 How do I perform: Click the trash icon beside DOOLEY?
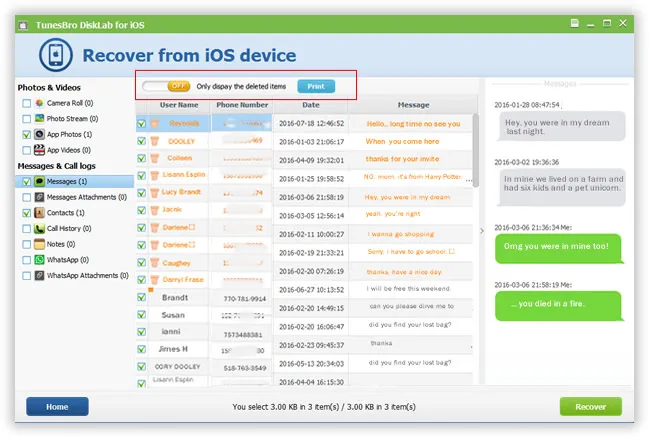point(154,141)
